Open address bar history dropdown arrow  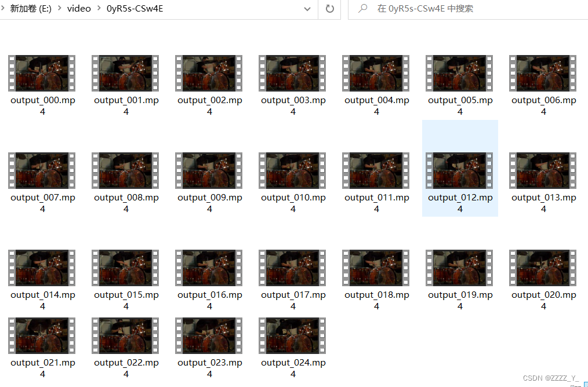[x=307, y=9]
